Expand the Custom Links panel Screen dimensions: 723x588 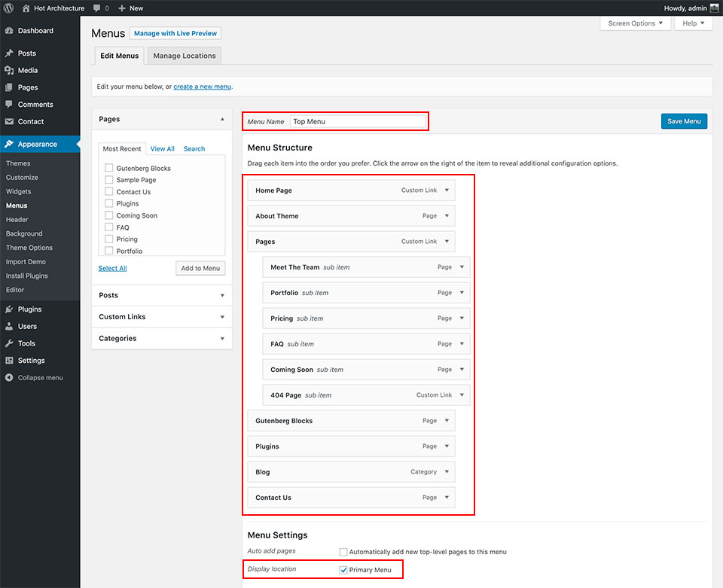click(x=222, y=317)
